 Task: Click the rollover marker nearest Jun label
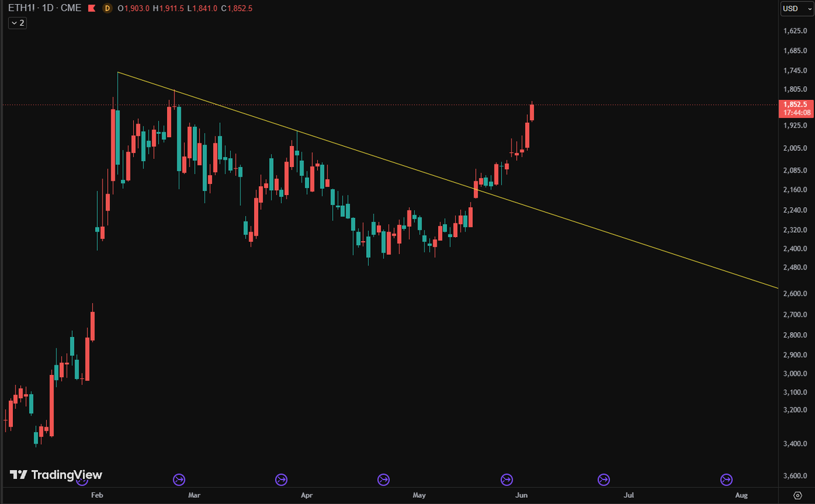(x=507, y=480)
